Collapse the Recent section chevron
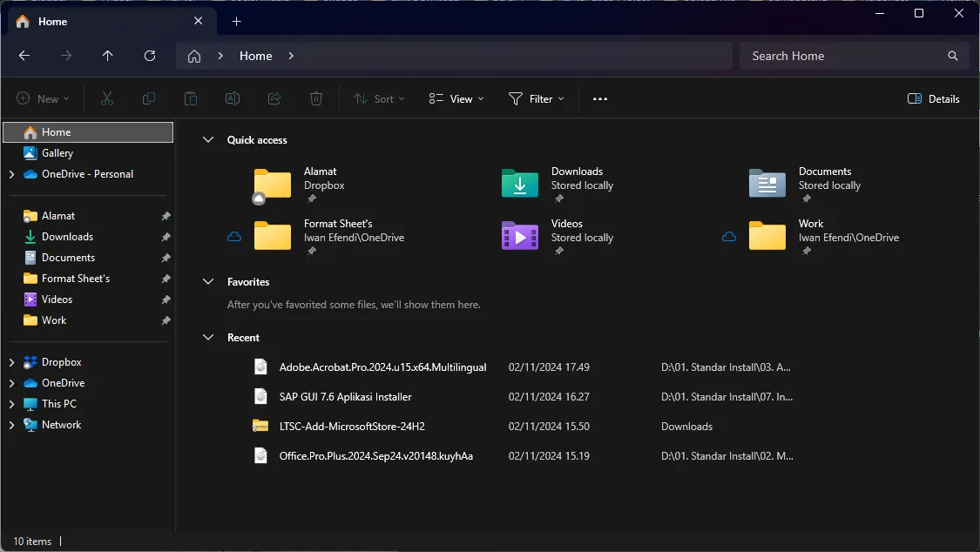The height and width of the screenshot is (552, 980). pyautogui.click(x=208, y=338)
